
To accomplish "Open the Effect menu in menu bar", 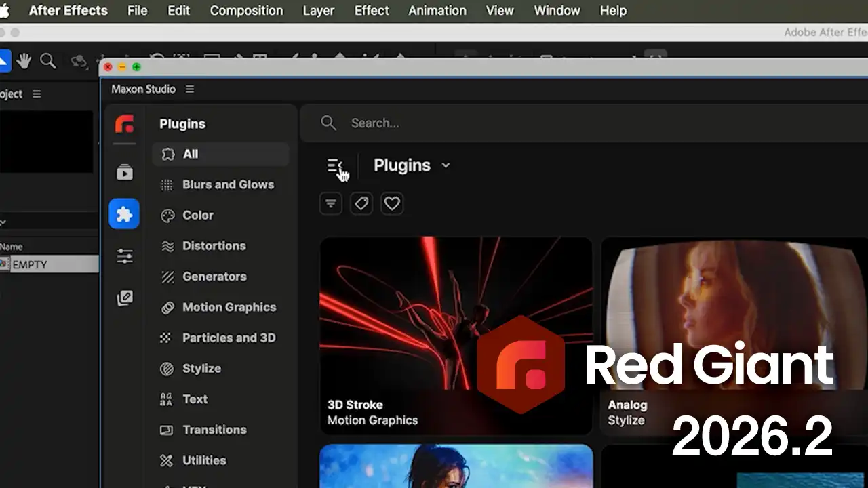I will (x=372, y=11).
